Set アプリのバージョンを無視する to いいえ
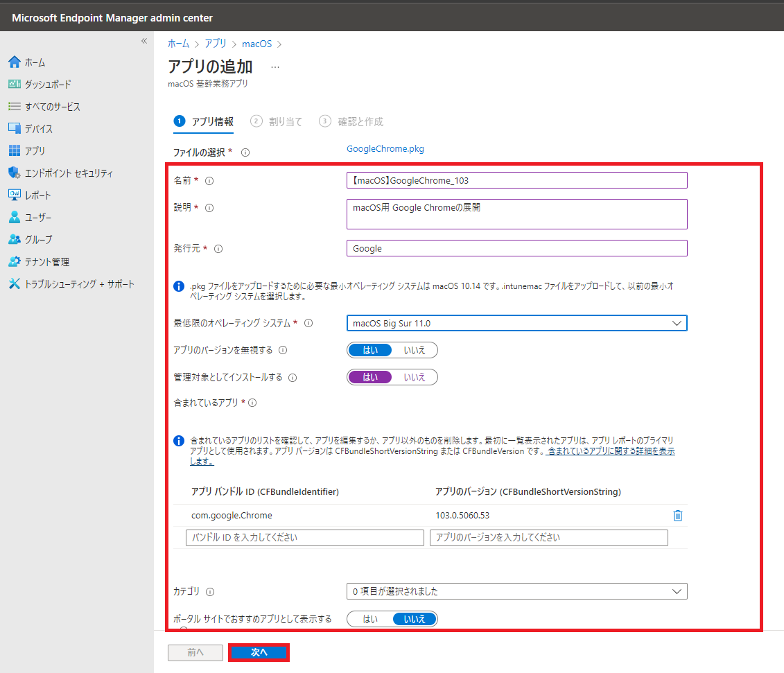This screenshot has height=673, width=784. click(414, 350)
